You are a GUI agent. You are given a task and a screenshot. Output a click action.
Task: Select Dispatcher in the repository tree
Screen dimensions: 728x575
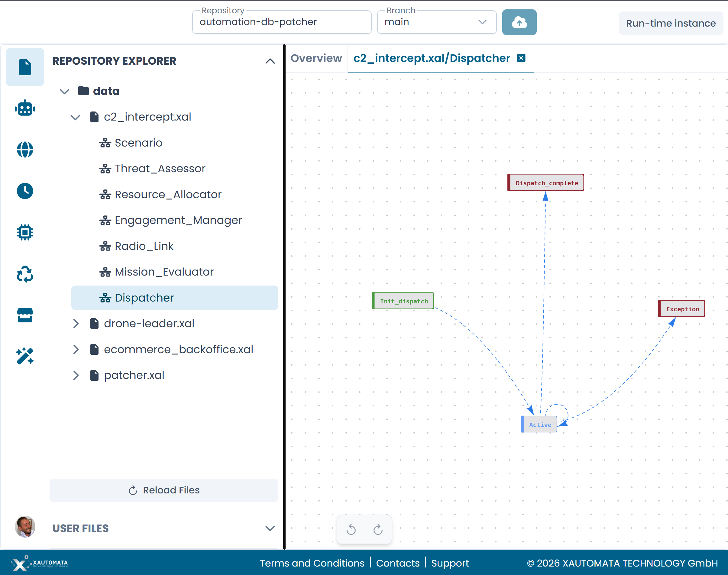(144, 298)
